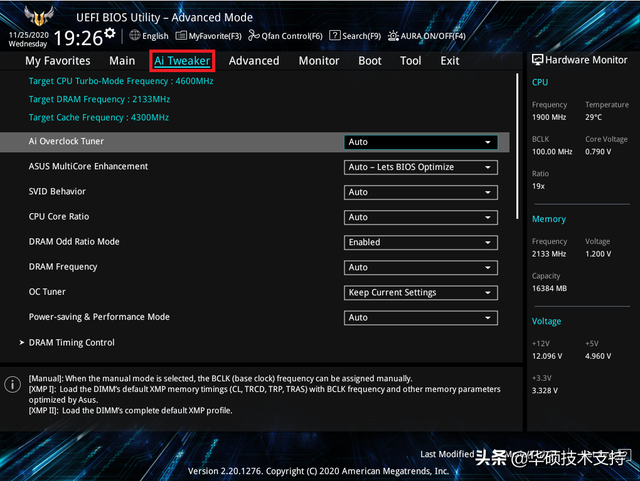Click the OC Tuner label
The width and height of the screenshot is (640, 481).
click(47, 292)
